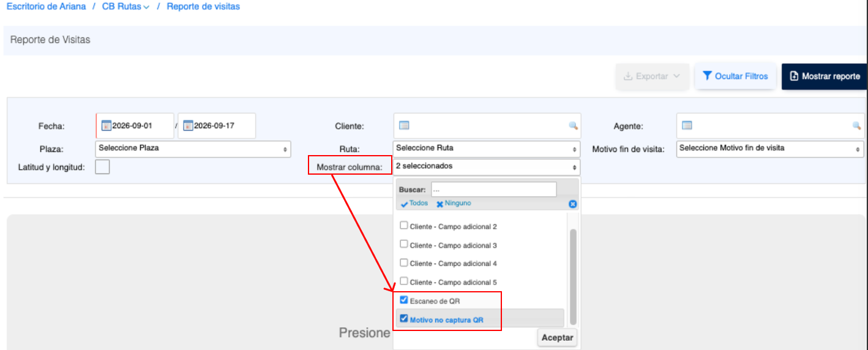Image resolution: width=868 pixels, height=350 pixels.
Task: Check Cliente - Campo adicional 2
Action: coord(403,226)
